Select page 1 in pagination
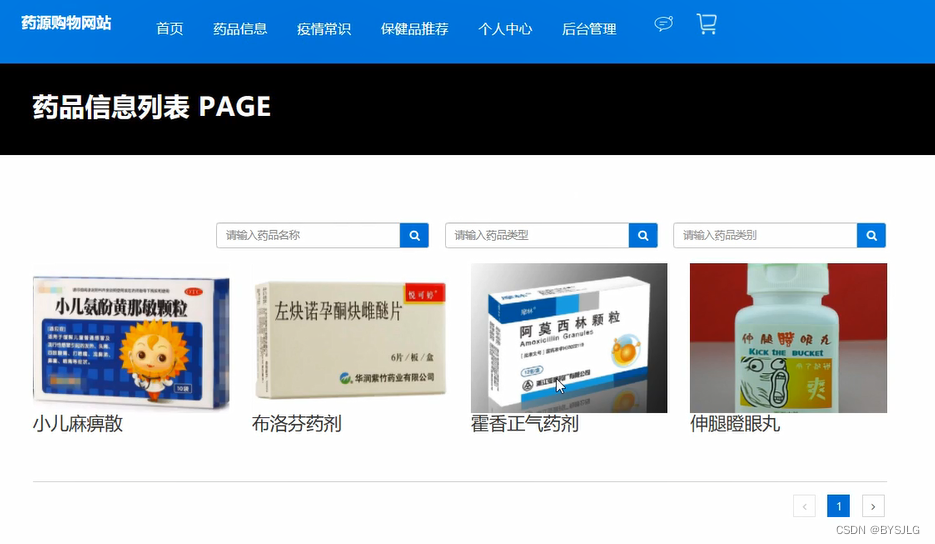The image size is (935, 544). [x=838, y=506]
